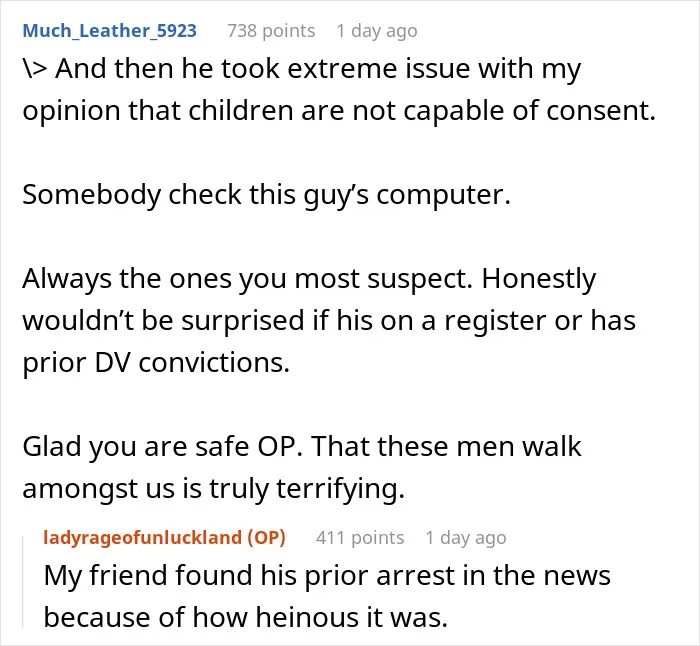
Task: Open Much_Leather_5923 user profile
Action: pos(109,31)
